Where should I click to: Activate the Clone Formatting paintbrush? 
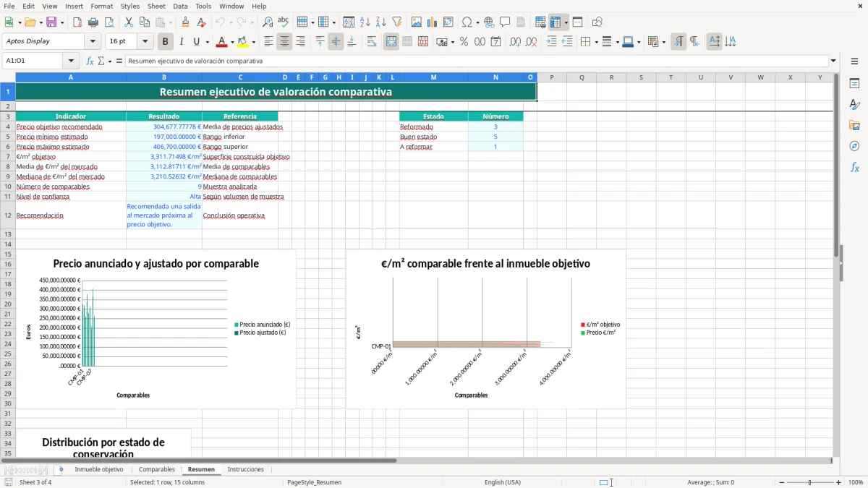pos(186,22)
